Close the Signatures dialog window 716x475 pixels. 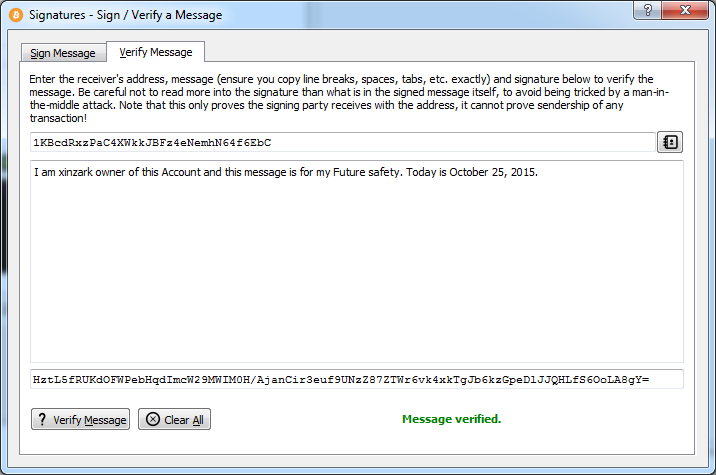coord(685,10)
